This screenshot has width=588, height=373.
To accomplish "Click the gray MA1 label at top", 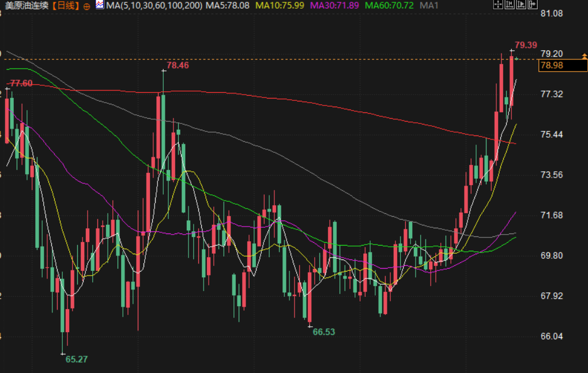I will [x=429, y=6].
